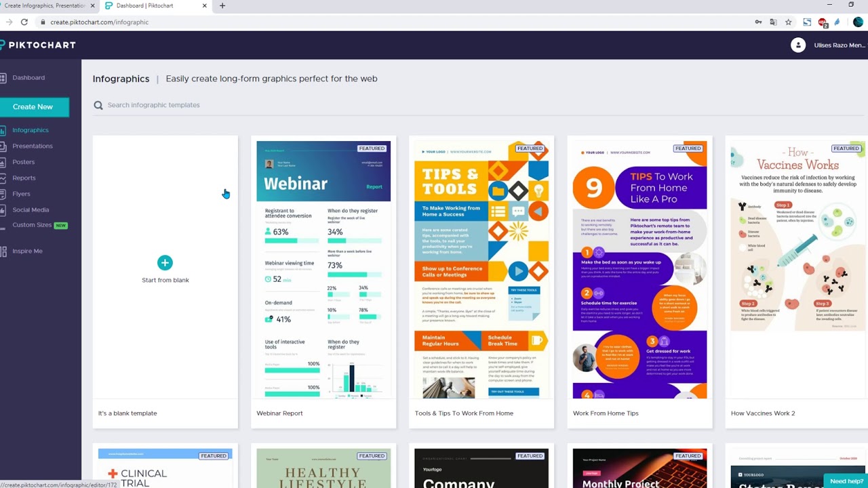868x488 pixels.
Task: Open Reports in the sidebar
Action: (24, 178)
